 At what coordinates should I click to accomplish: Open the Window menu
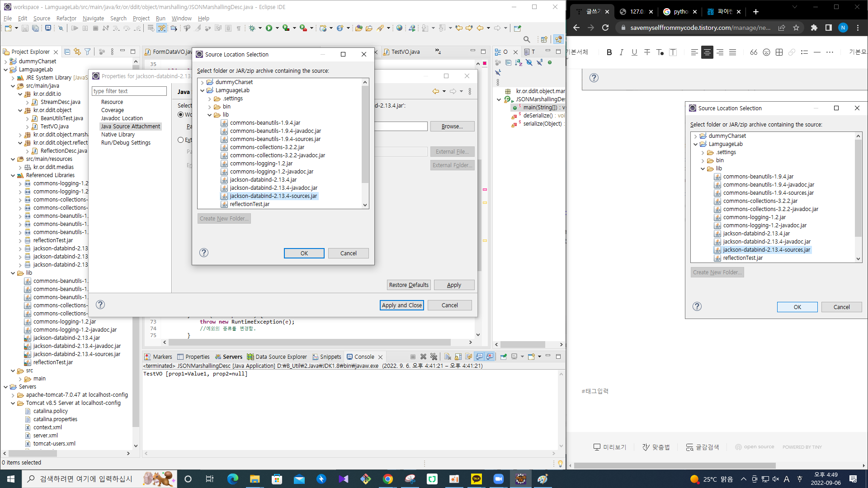click(x=181, y=18)
